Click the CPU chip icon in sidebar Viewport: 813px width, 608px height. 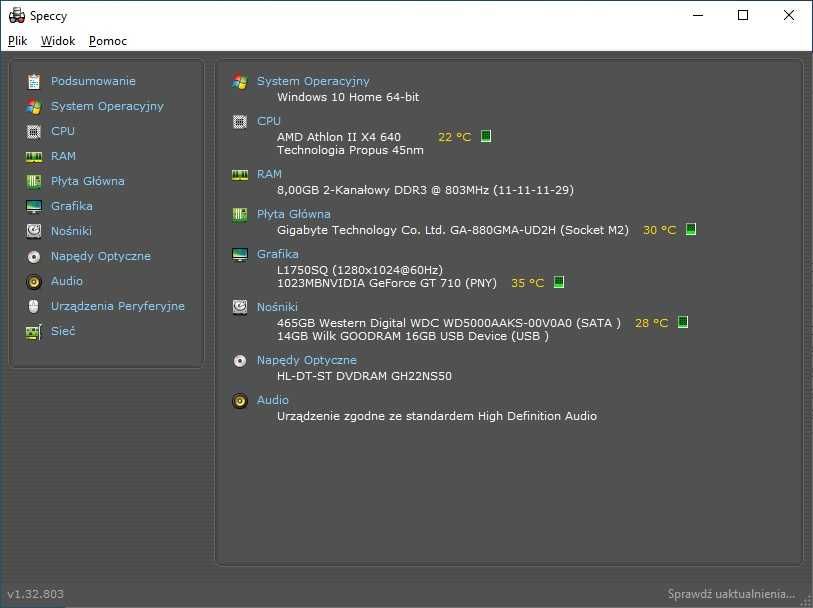pos(34,131)
